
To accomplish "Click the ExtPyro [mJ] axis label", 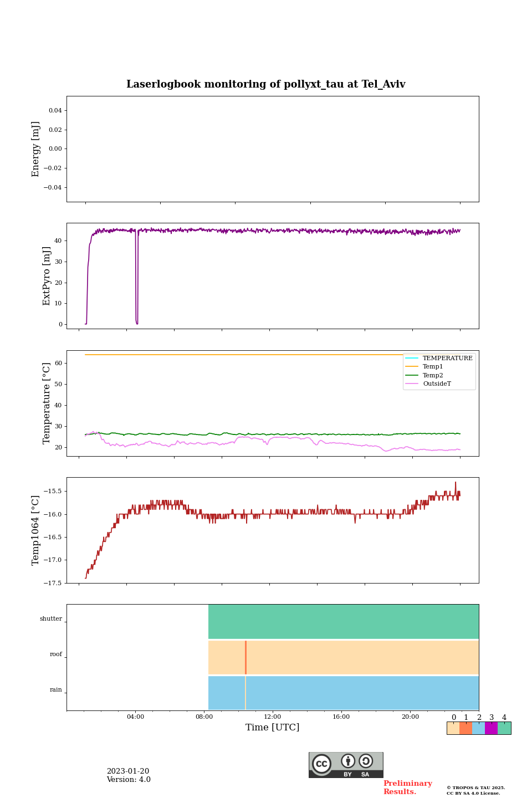I will [x=47, y=276].
